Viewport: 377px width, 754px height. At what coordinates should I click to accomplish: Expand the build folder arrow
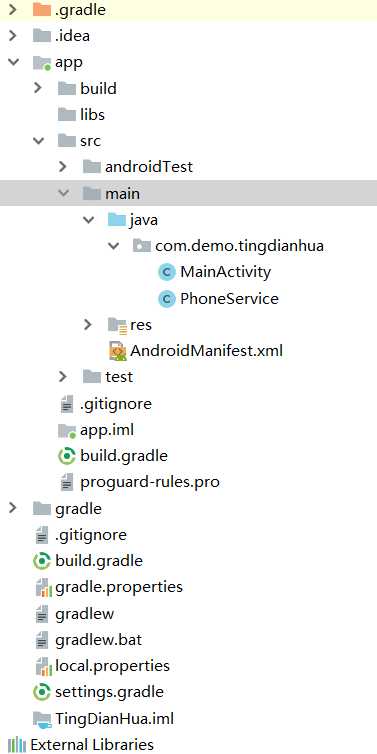click(38, 88)
